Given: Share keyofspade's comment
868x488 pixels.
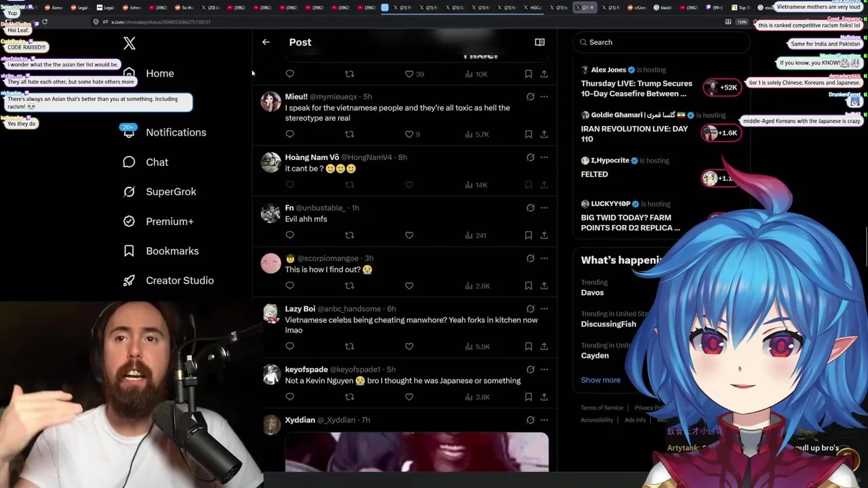Looking at the screenshot, I should (544, 396).
